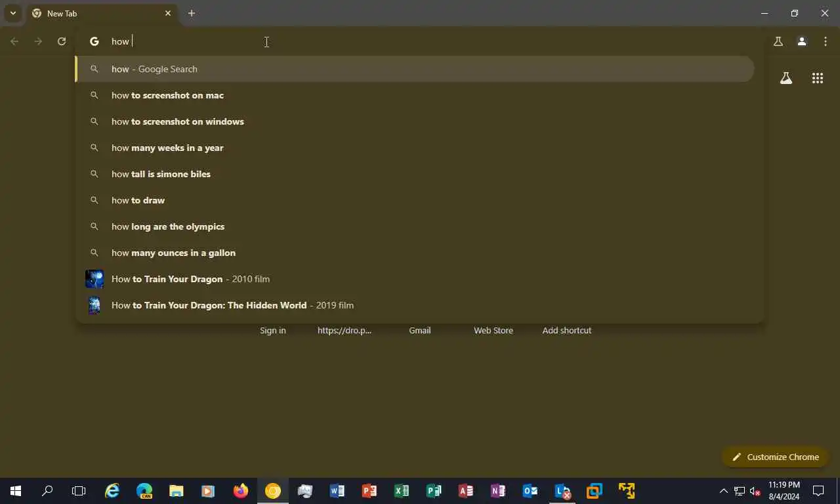Screen dimensions: 840x504
Task: Open Windows Start menu
Action: tap(16, 491)
